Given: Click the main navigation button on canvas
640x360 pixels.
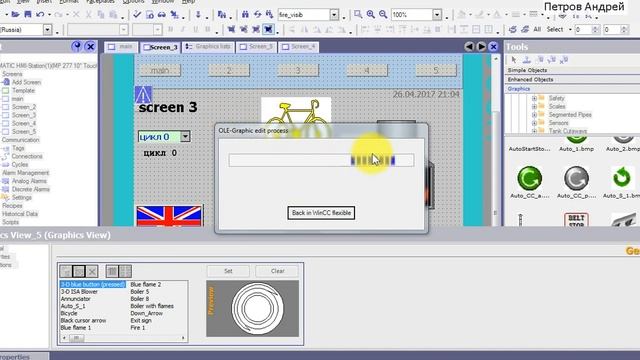Looking at the screenshot, I should tap(160, 71).
